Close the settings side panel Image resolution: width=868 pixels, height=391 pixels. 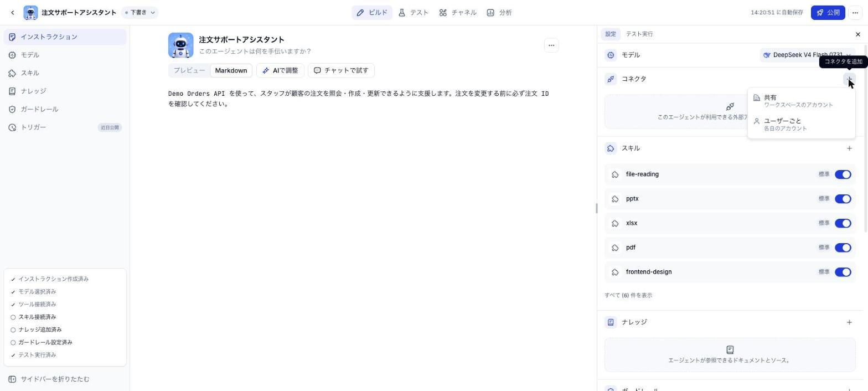[x=858, y=34]
